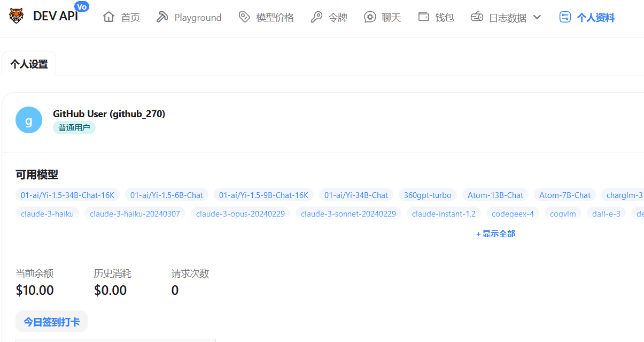Switch to the 个人设置 tab
Viewport: 644px width, 342px height.
29,64
